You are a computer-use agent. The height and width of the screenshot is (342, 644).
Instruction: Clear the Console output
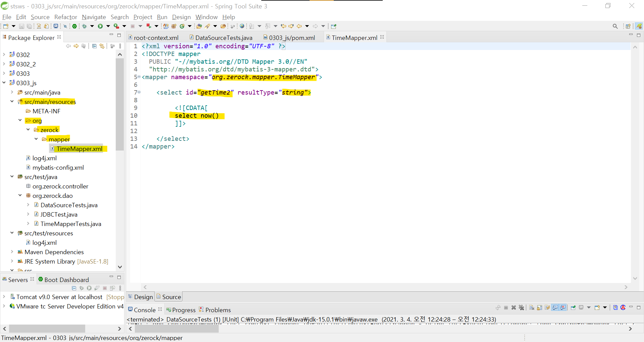coord(532,308)
